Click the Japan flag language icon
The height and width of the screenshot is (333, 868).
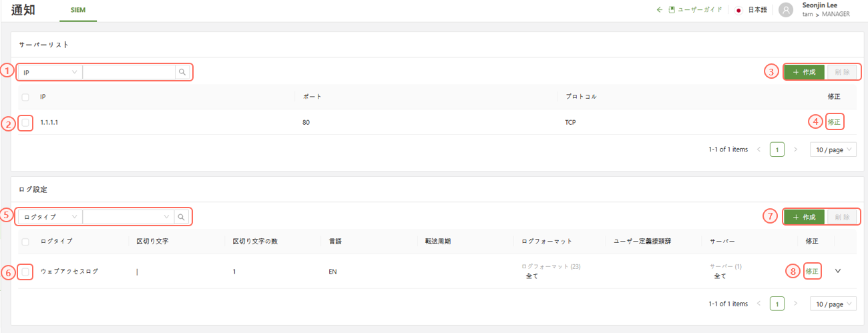coord(739,10)
